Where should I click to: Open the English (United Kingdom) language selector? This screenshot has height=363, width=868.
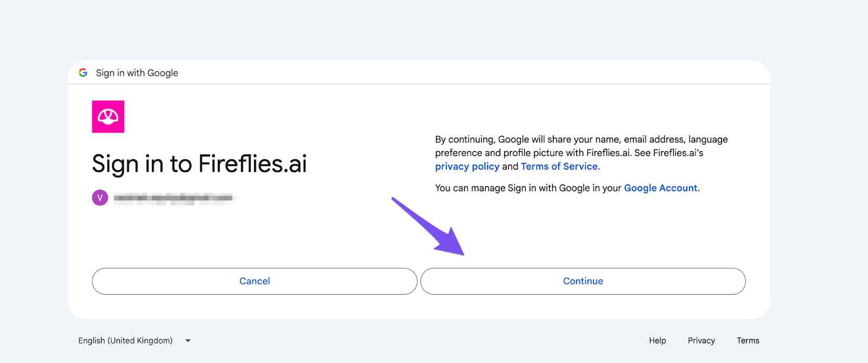click(x=125, y=341)
